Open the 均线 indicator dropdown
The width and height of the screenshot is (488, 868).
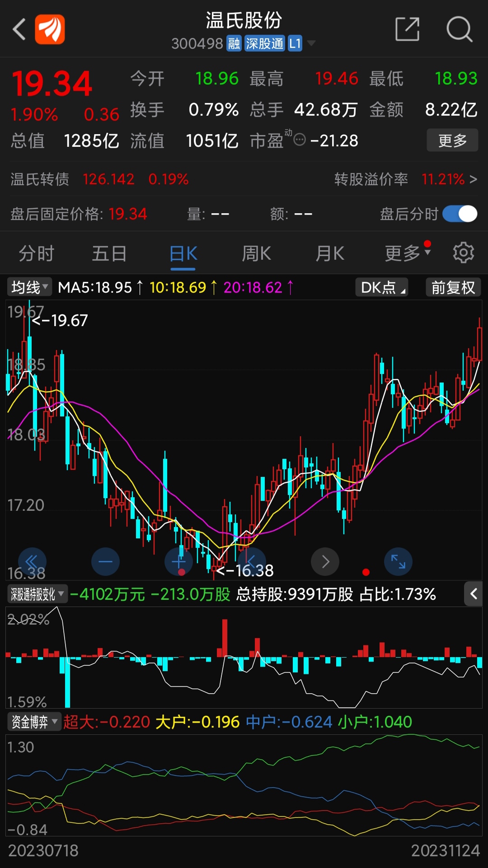29,287
